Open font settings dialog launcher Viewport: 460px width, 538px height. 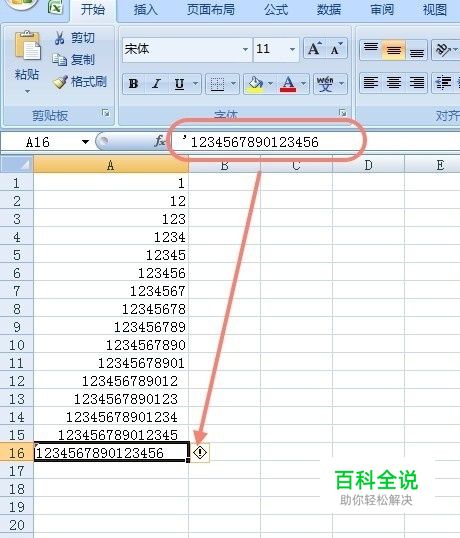(342, 113)
